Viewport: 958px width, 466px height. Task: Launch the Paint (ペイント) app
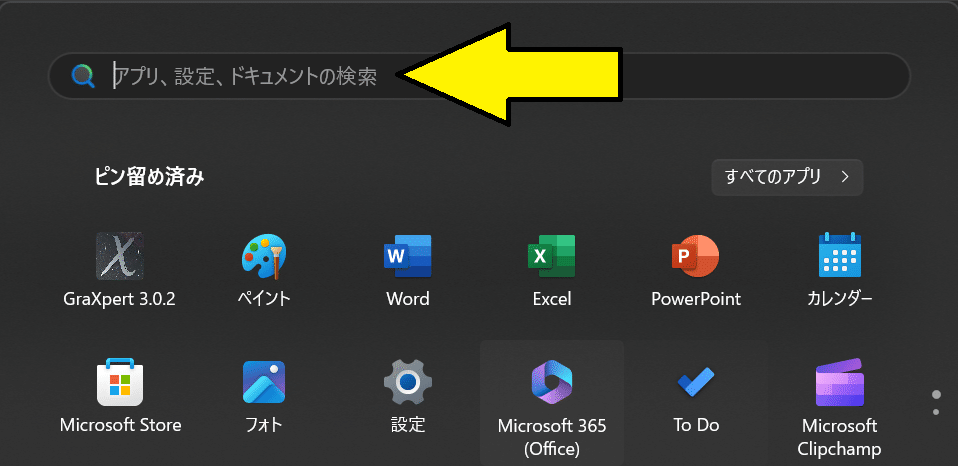coord(264,256)
